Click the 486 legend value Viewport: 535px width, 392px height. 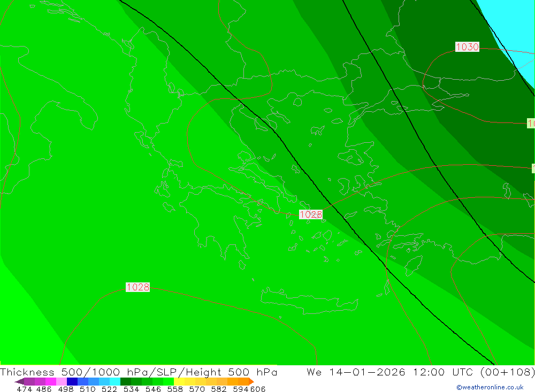tap(44, 389)
